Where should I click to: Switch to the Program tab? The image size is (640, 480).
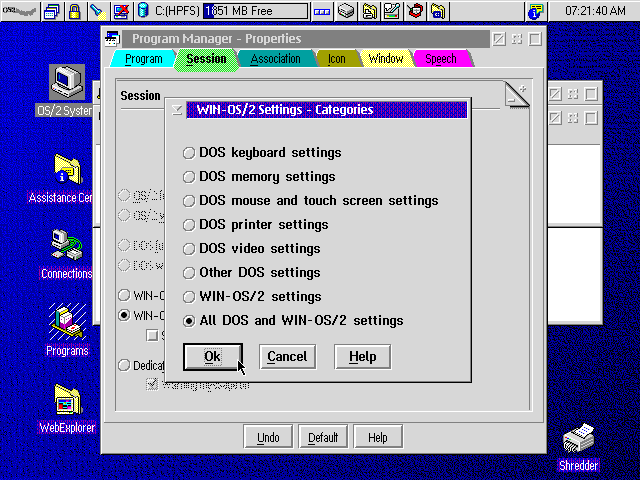[143, 59]
